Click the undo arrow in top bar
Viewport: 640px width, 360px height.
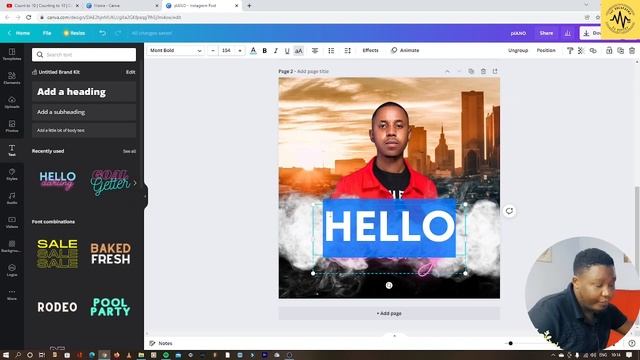point(102,33)
